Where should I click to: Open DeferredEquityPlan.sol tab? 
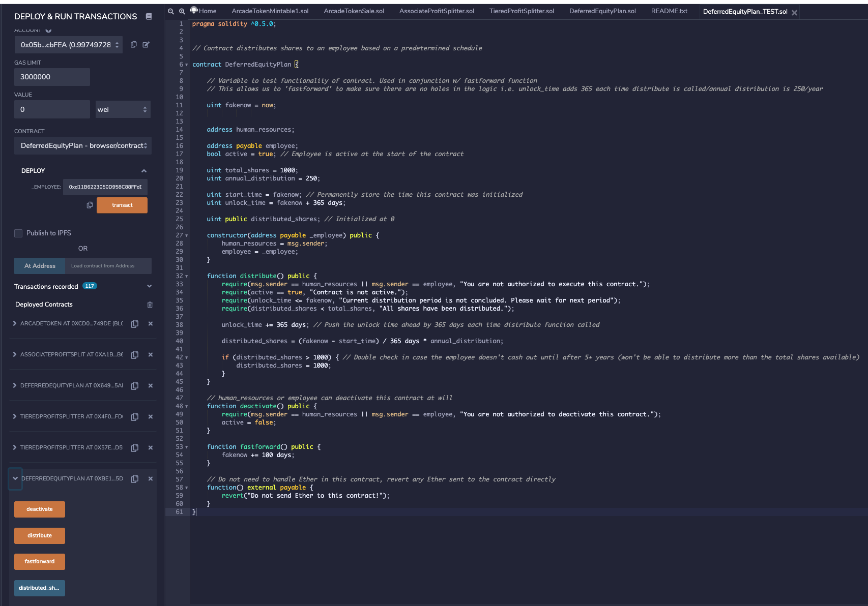pos(602,11)
